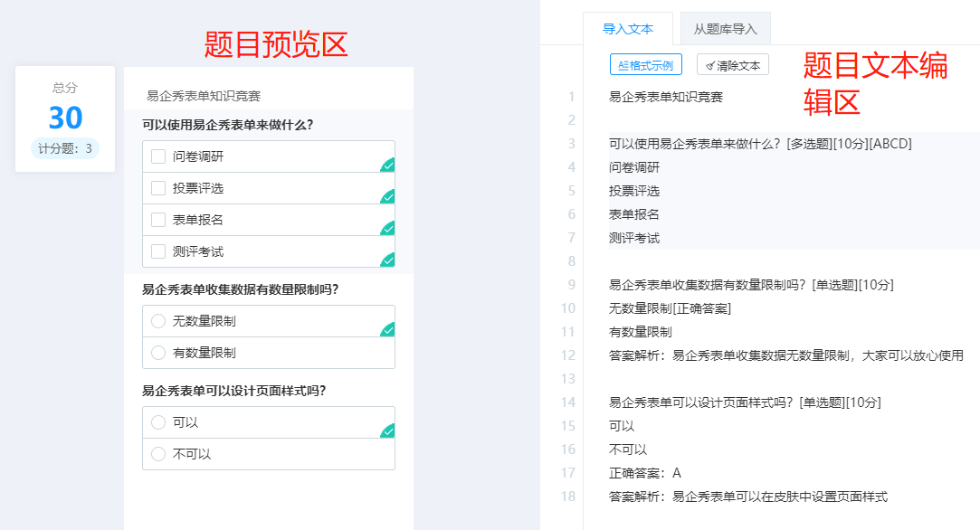Click editor line 1 易企秀表单知识竞赛
This screenshot has height=530, width=980.
point(666,97)
